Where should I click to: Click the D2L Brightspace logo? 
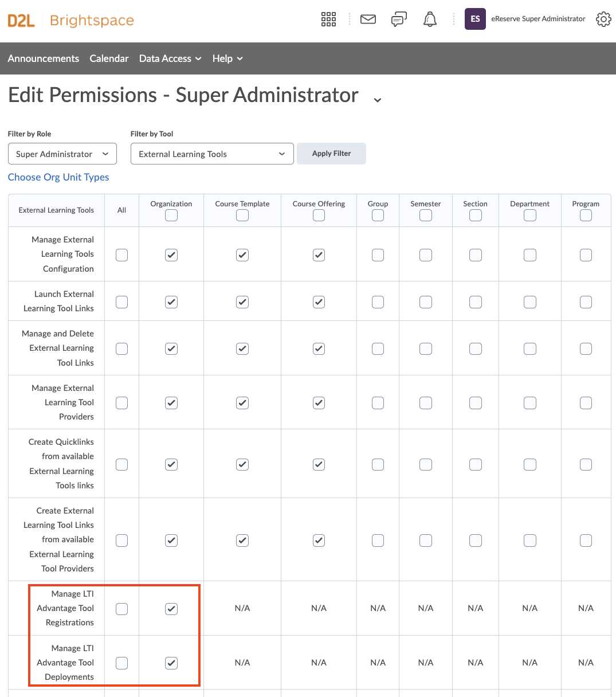pyautogui.click(x=71, y=21)
